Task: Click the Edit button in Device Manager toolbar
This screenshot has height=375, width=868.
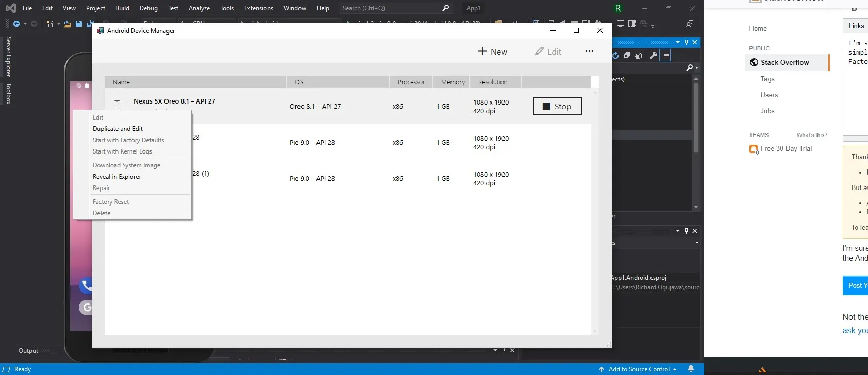Action: [x=548, y=52]
